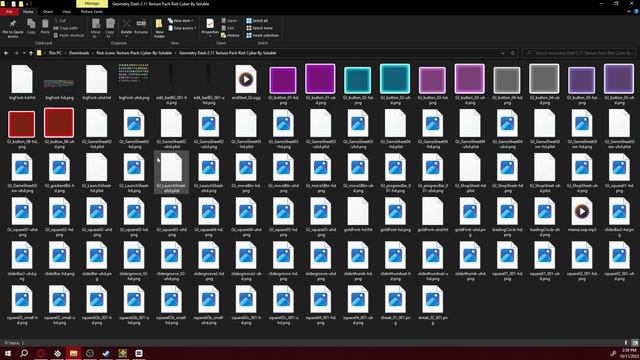Open the Delete dropdown arrow
Screen dimensions: 640x360
click(x=127, y=36)
